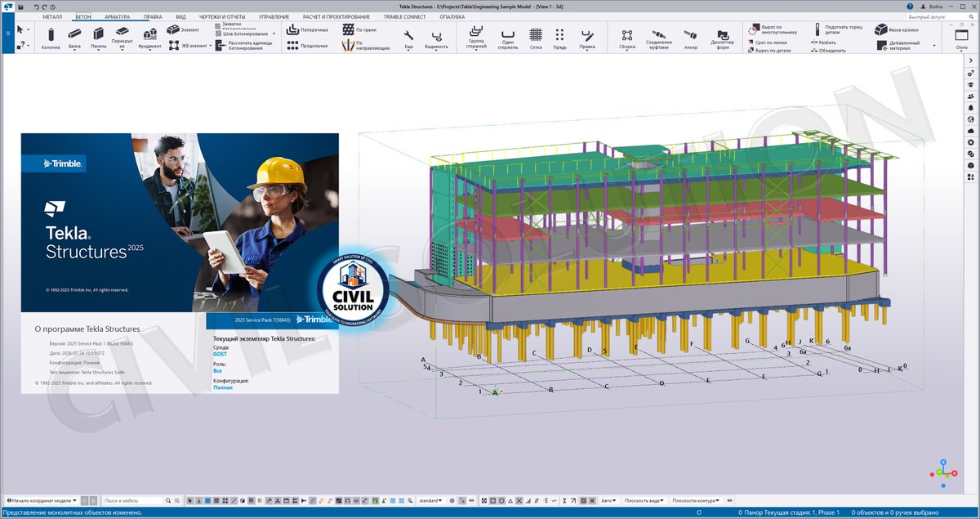
Task: Open the help question mark icon
Action: (910, 7)
